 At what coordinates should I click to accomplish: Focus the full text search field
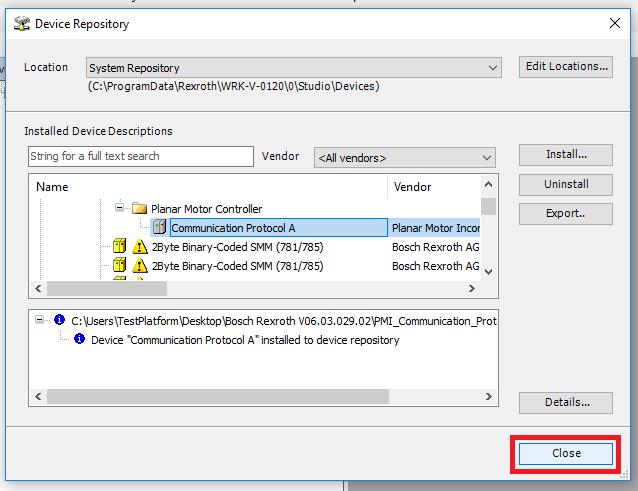click(140, 157)
